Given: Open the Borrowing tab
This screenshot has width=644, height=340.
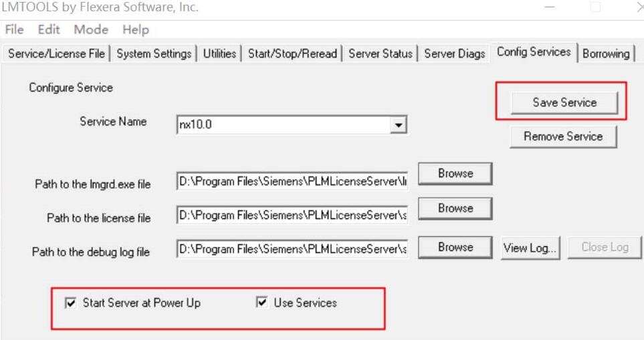Looking at the screenshot, I should (x=606, y=54).
